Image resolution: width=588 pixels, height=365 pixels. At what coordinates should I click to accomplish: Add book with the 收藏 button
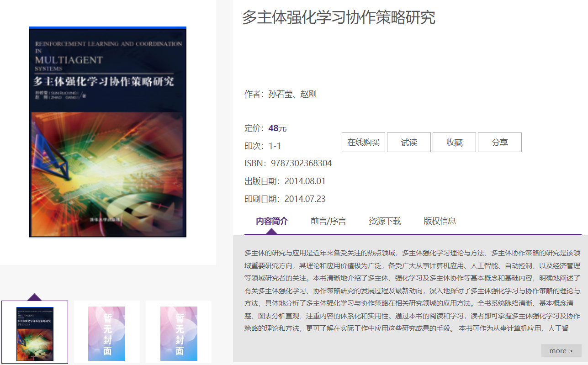click(454, 143)
